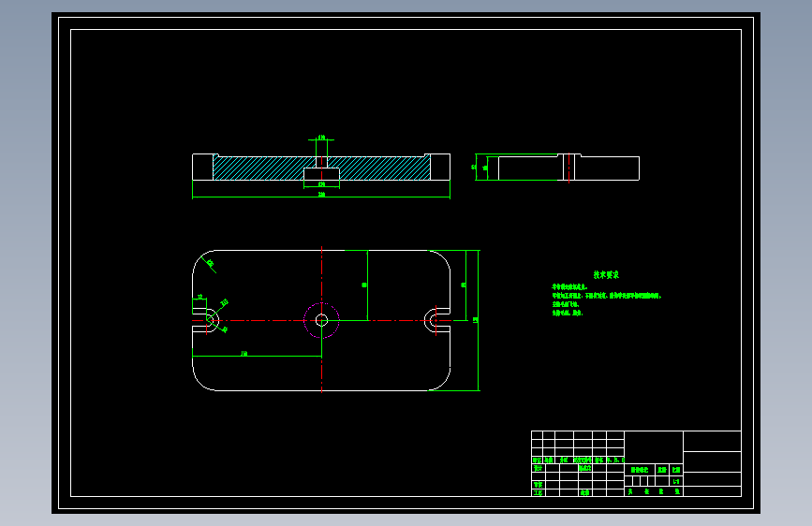This screenshot has width=812, height=526.
Task: Select the overall height dimension right of plan view
Action: [478, 320]
